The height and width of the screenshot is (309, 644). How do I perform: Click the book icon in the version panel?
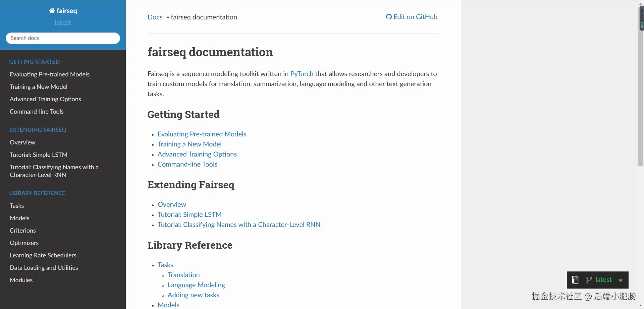[575, 280]
